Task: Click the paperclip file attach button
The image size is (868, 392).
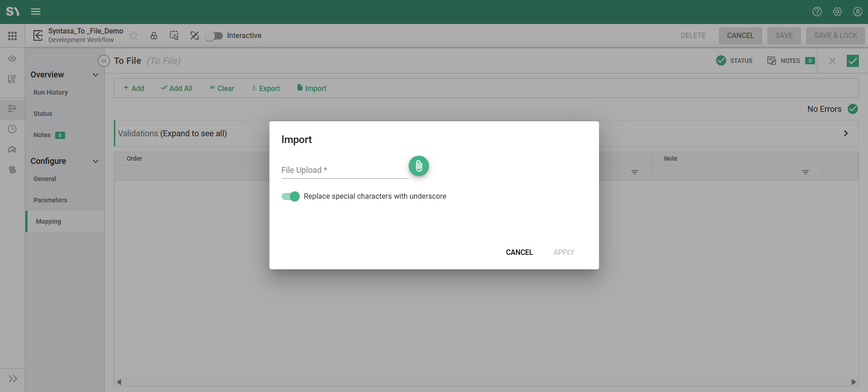Action: point(419,166)
